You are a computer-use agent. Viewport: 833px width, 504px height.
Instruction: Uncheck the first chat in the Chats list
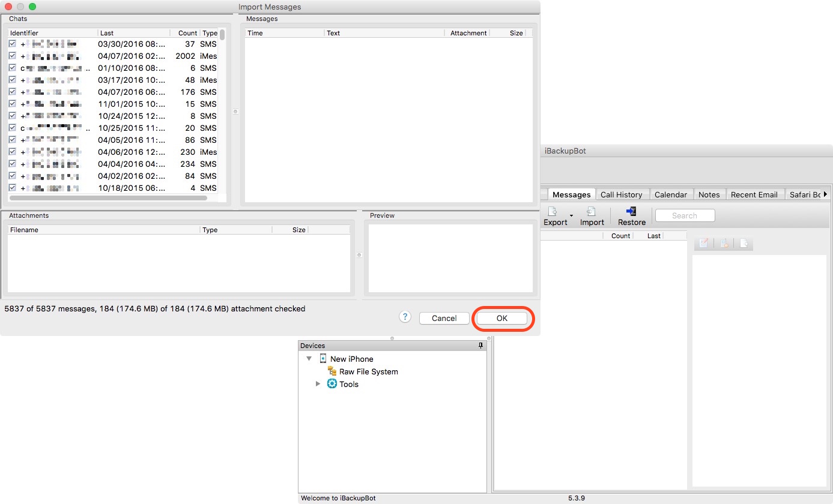point(13,44)
